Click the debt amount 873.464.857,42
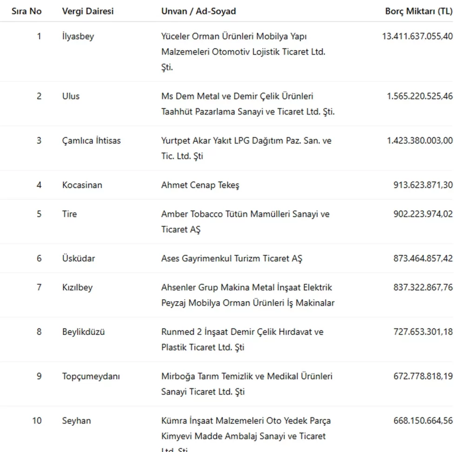 pyautogui.click(x=423, y=259)
